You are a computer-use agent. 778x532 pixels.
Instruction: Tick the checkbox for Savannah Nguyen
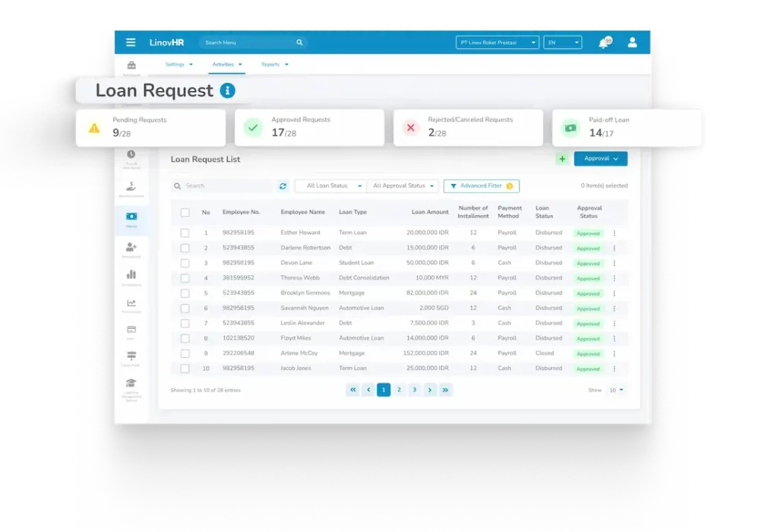tap(185, 309)
